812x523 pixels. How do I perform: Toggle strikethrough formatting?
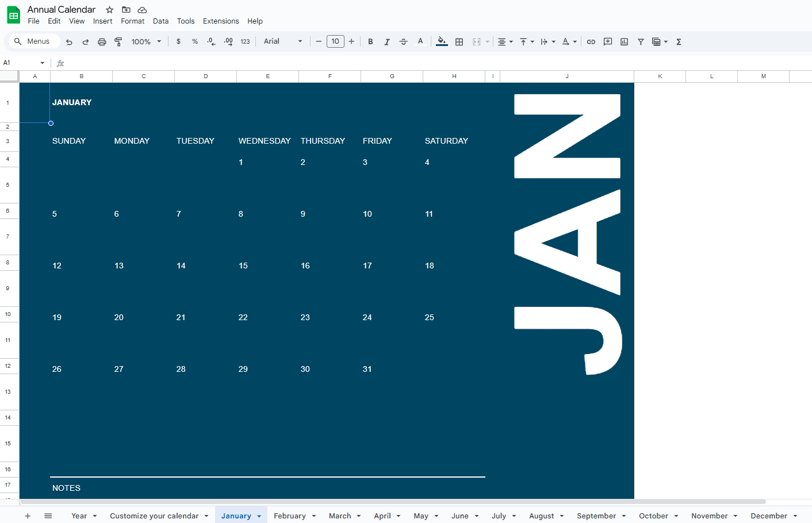click(404, 41)
